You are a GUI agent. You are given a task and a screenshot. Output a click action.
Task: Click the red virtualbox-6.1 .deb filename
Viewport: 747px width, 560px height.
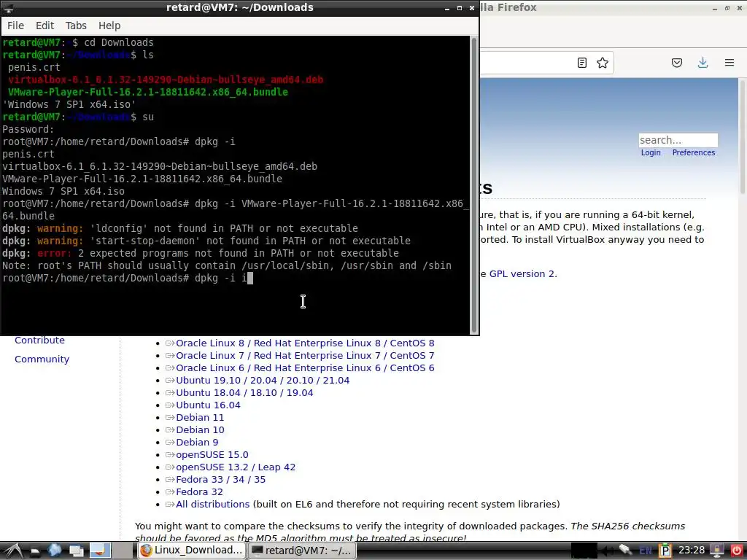click(x=166, y=79)
